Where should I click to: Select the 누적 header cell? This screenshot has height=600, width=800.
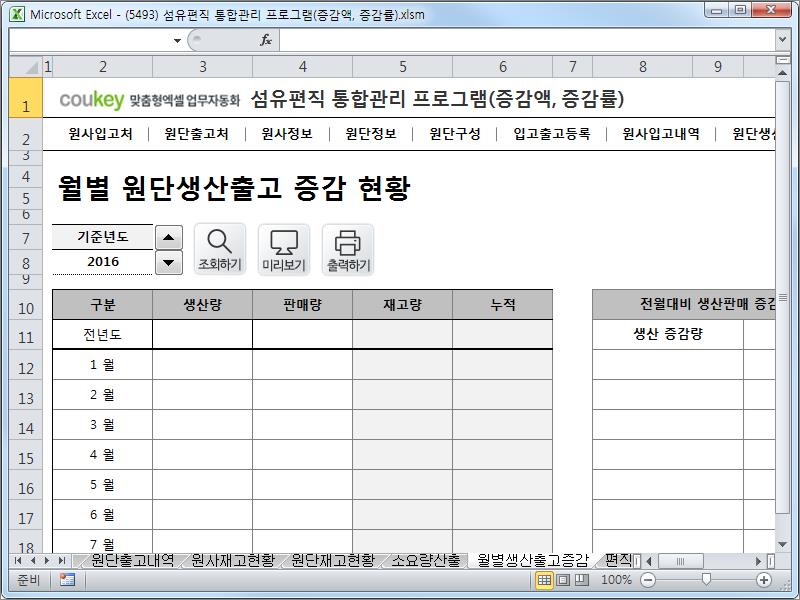(x=503, y=305)
